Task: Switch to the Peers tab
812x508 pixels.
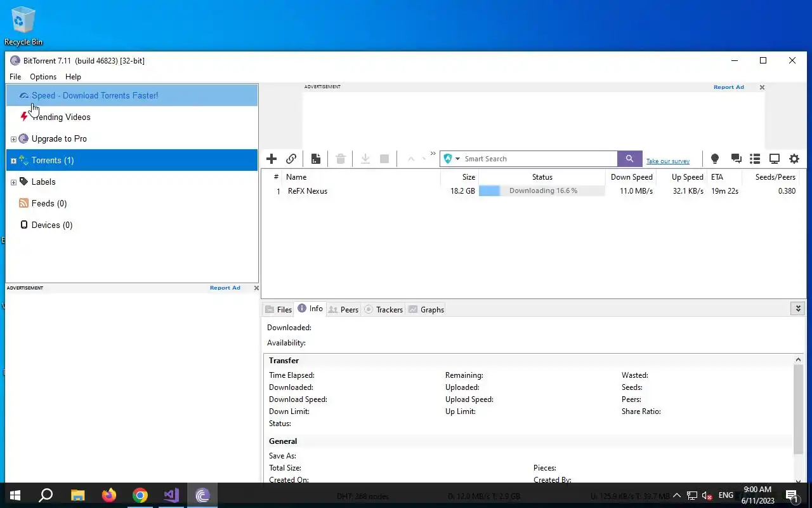Action: click(x=343, y=309)
